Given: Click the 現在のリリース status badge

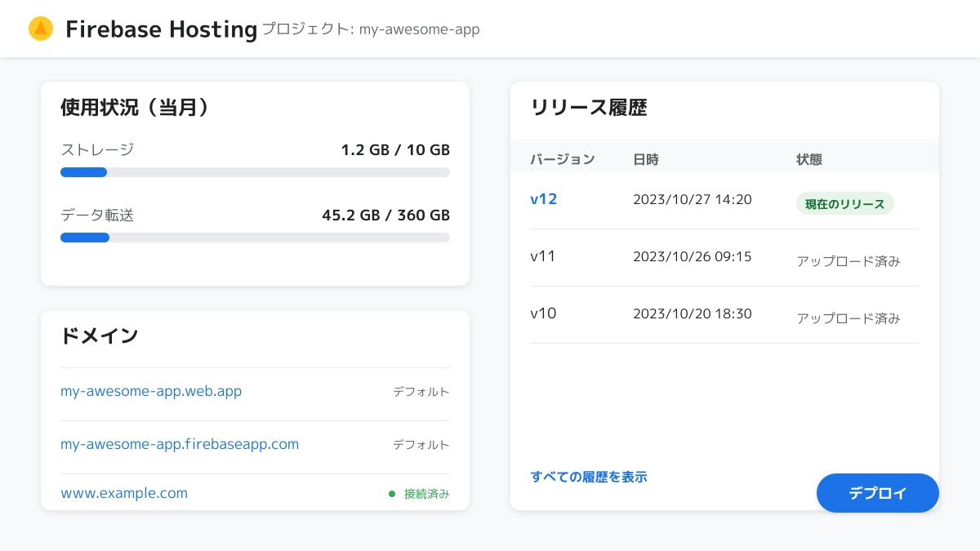Looking at the screenshot, I should tap(845, 204).
